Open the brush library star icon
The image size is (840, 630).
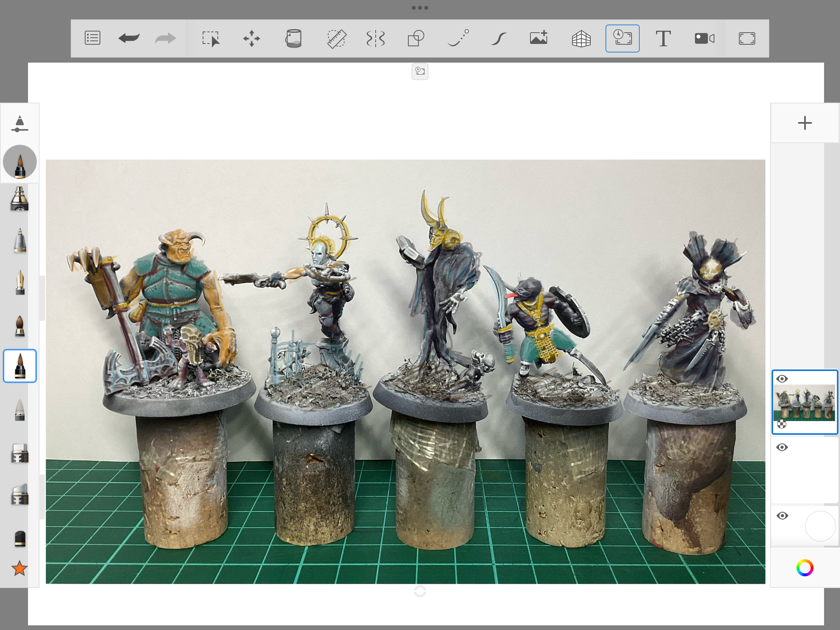pos(19,569)
